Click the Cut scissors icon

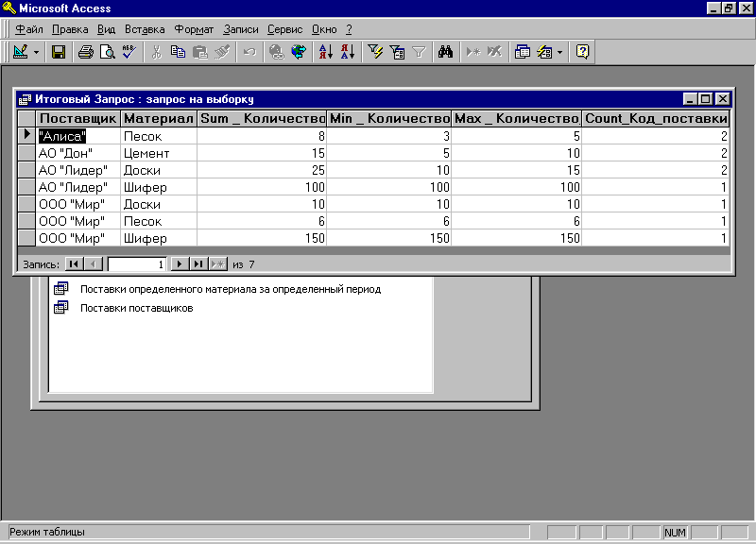[x=156, y=52]
